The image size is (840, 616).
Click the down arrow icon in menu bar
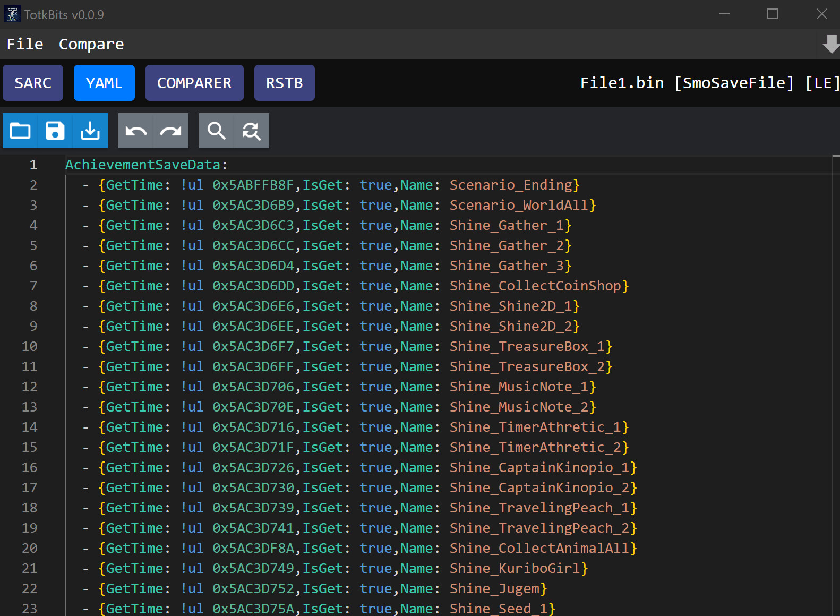[x=830, y=44]
